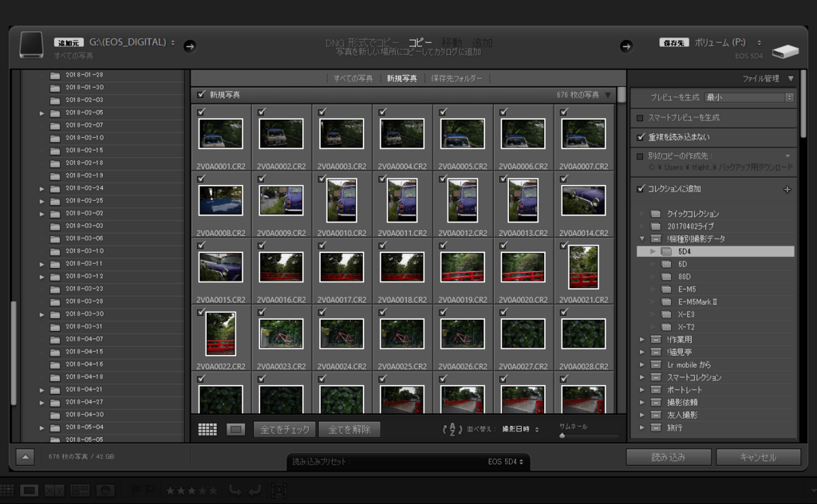Image resolution: width=817 pixels, height=504 pixels.
Task: Click the background survey view icon in bottom toolbar
Action: click(80, 490)
